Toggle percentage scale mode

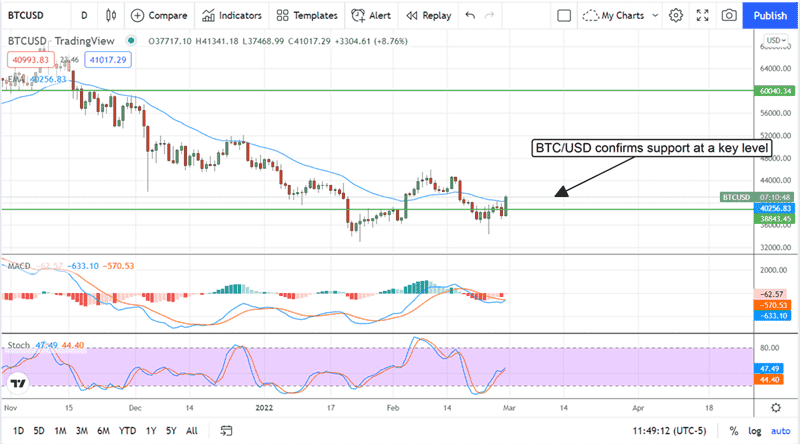(734, 431)
